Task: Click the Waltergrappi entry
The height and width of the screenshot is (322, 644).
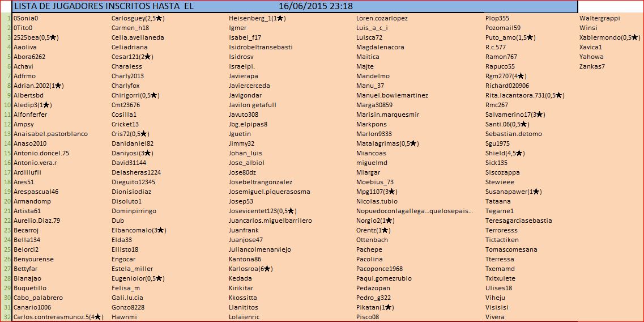Action: pos(599,18)
